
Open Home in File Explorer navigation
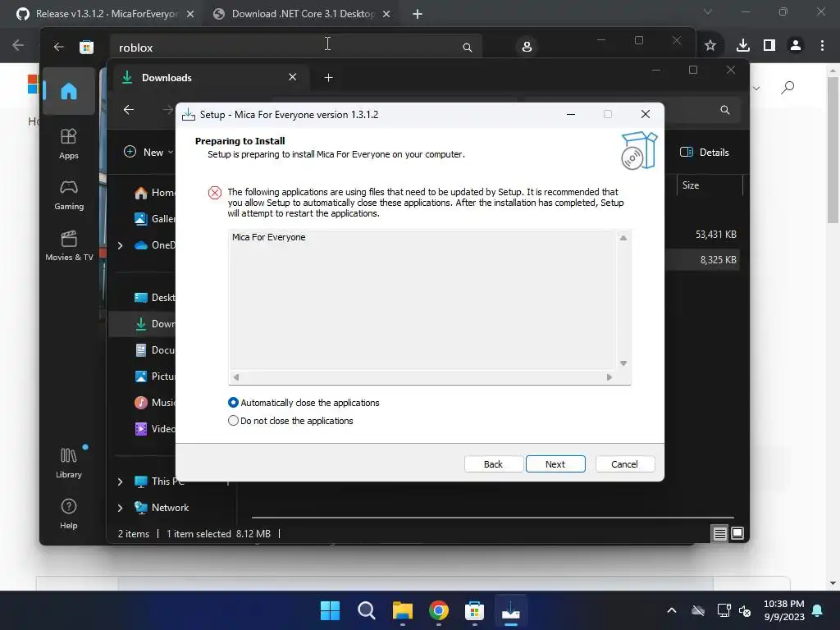pos(154,193)
